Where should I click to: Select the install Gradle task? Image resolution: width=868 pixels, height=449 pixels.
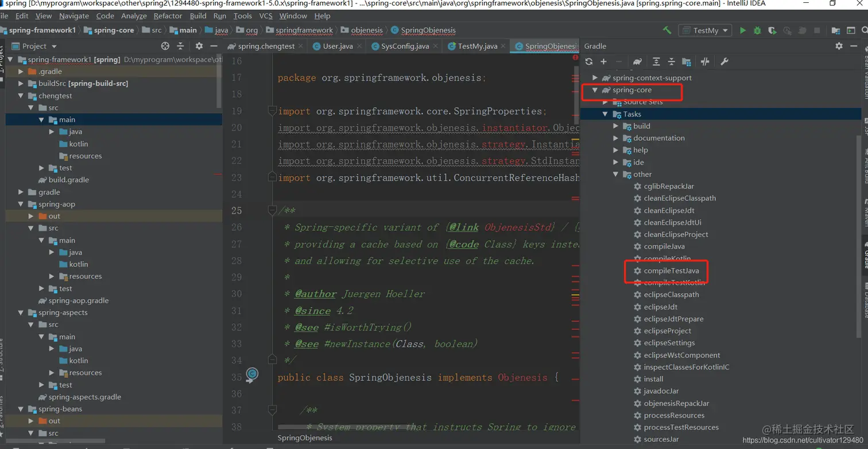[x=653, y=379]
